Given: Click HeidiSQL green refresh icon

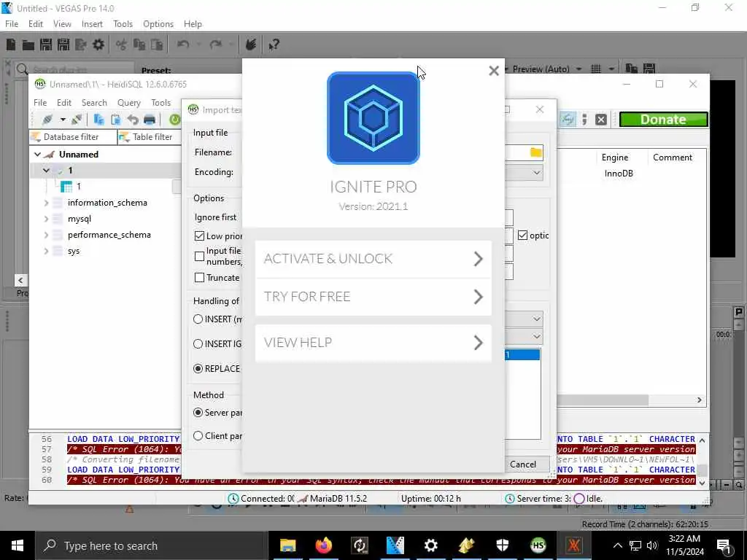Looking at the screenshot, I should click(x=175, y=120).
